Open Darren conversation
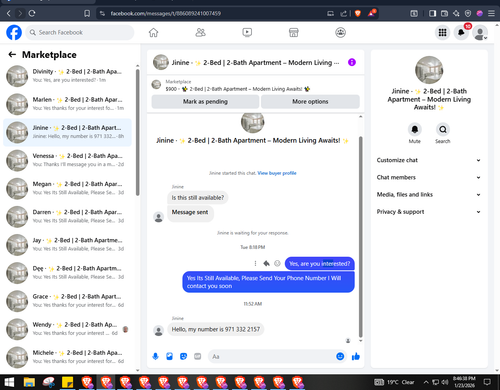500x390 pixels. click(68, 216)
